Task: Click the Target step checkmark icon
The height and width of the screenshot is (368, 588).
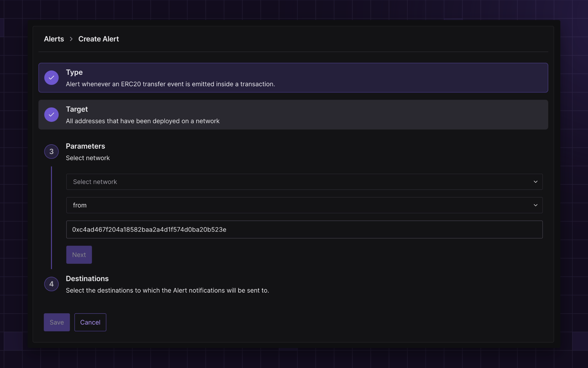Action: click(x=51, y=115)
